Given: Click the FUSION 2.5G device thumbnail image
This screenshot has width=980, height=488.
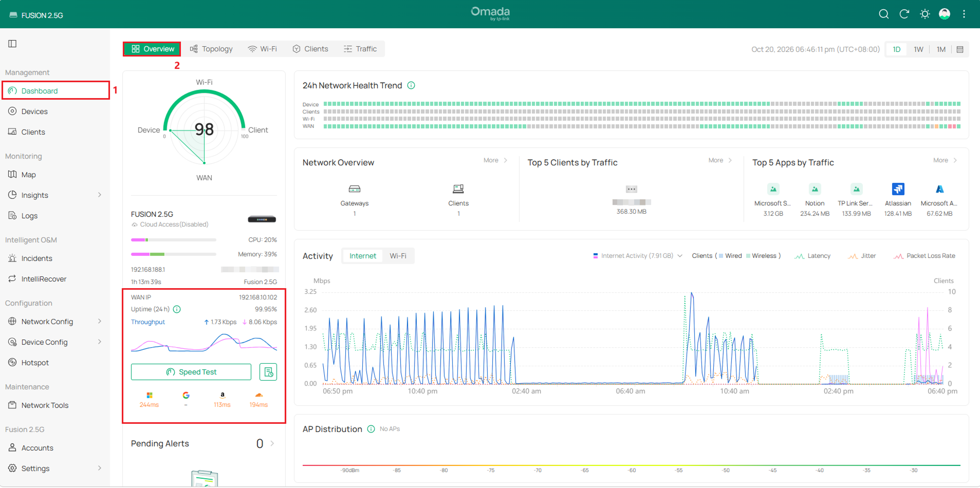Looking at the screenshot, I should click(262, 219).
